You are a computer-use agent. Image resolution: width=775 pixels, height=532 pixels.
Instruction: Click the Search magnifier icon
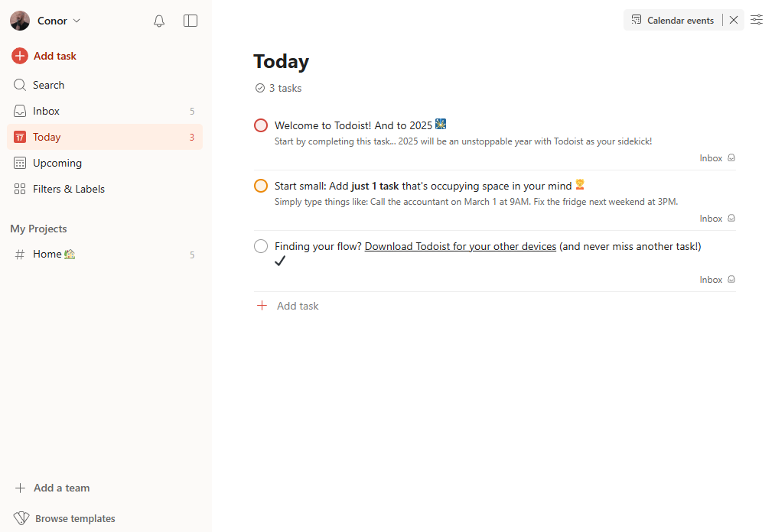pos(20,85)
